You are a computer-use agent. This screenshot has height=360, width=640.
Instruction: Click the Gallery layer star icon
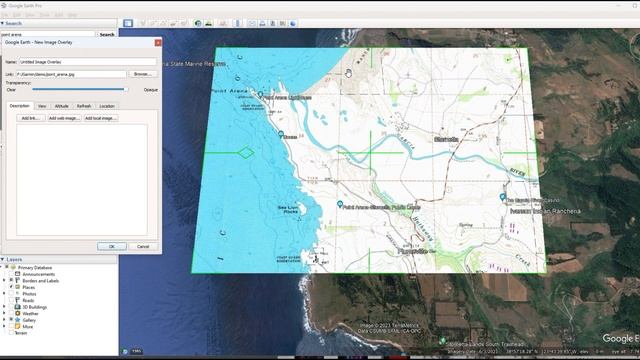18,320
